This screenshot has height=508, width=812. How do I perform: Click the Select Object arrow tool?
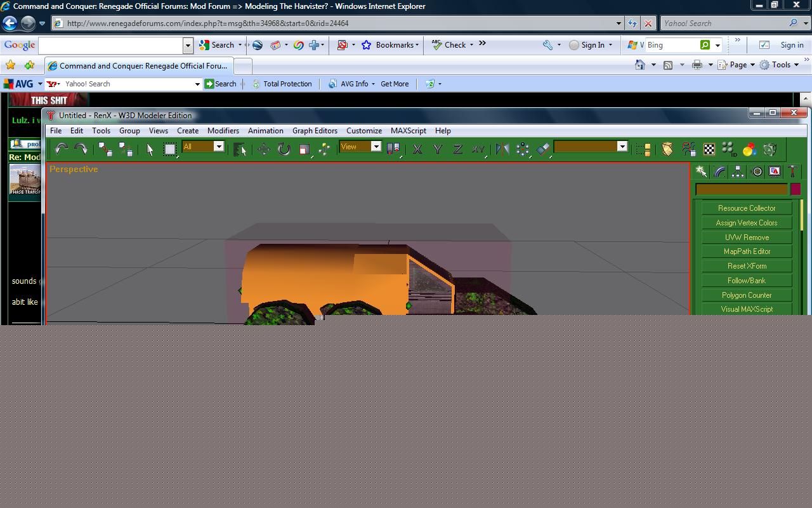tap(150, 149)
